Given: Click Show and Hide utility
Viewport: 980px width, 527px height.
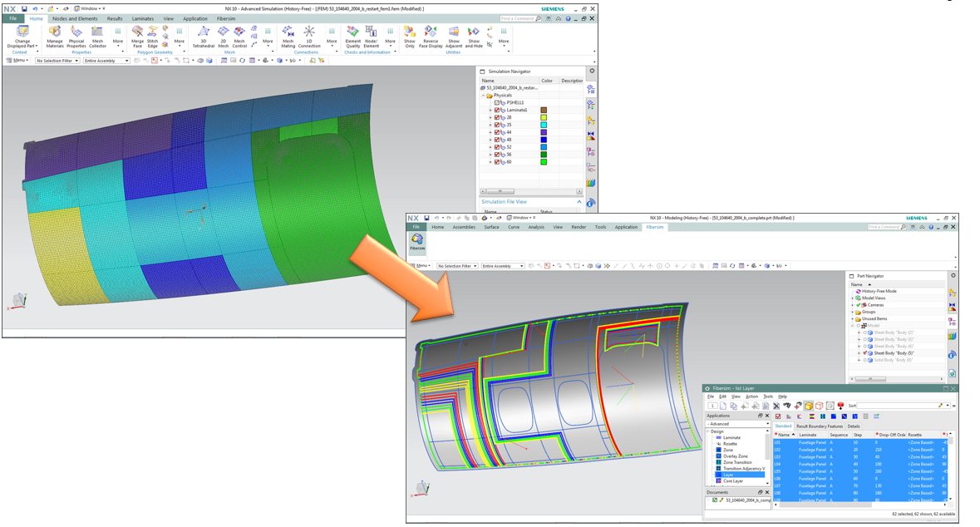Looking at the screenshot, I should pos(474,36).
